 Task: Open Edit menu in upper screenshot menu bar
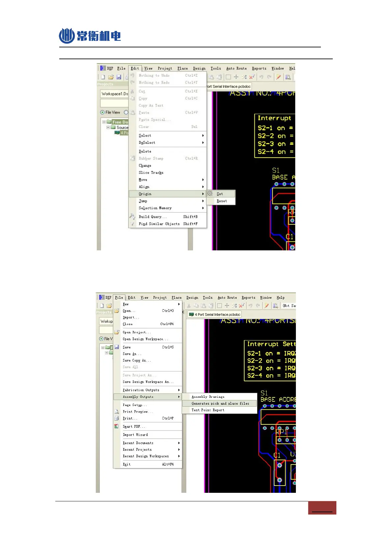(x=135, y=68)
